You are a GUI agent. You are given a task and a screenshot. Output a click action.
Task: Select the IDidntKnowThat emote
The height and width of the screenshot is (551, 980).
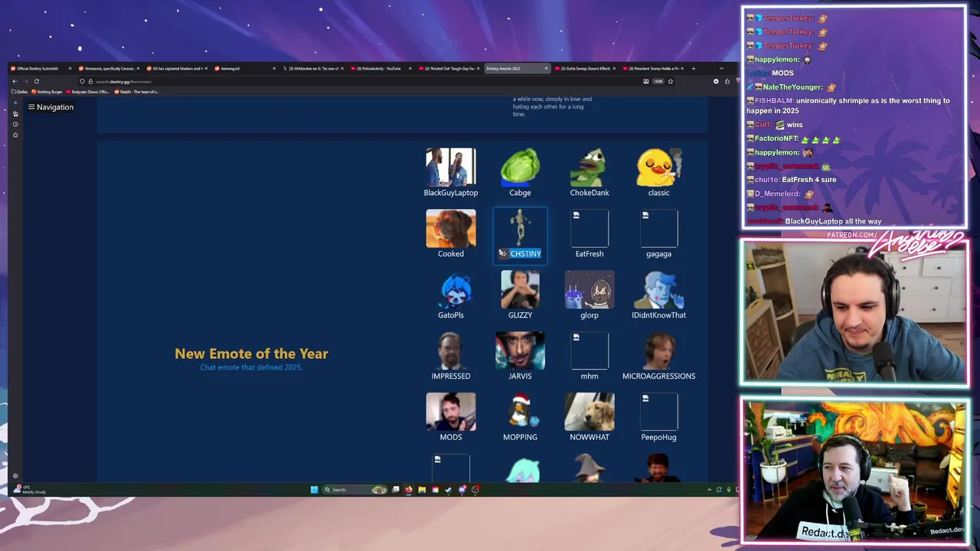pyautogui.click(x=658, y=295)
